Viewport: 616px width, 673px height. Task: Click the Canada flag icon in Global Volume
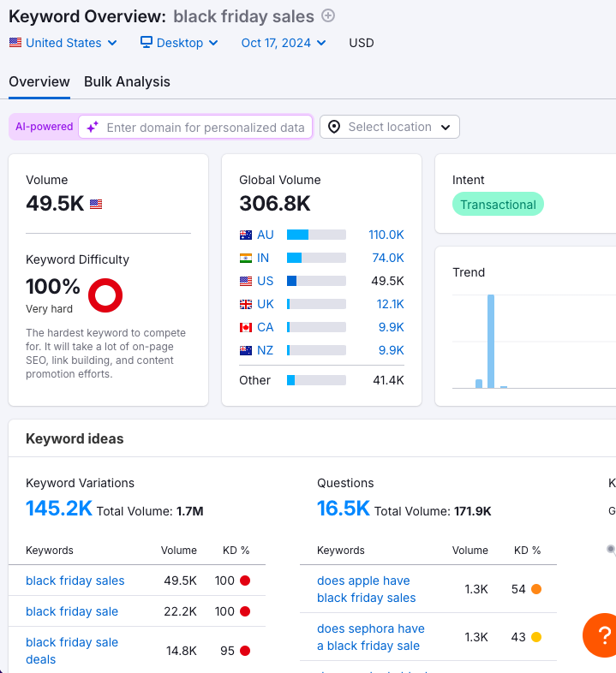coord(246,327)
